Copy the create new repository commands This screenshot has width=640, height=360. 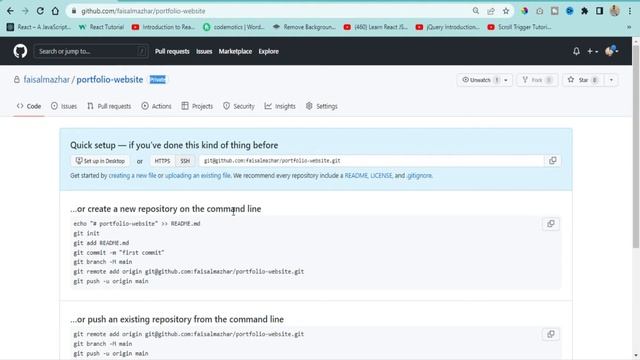(x=551, y=224)
